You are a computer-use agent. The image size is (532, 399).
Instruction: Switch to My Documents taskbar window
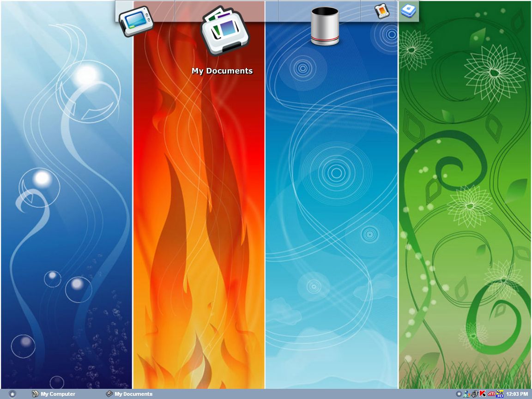[x=129, y=394]
